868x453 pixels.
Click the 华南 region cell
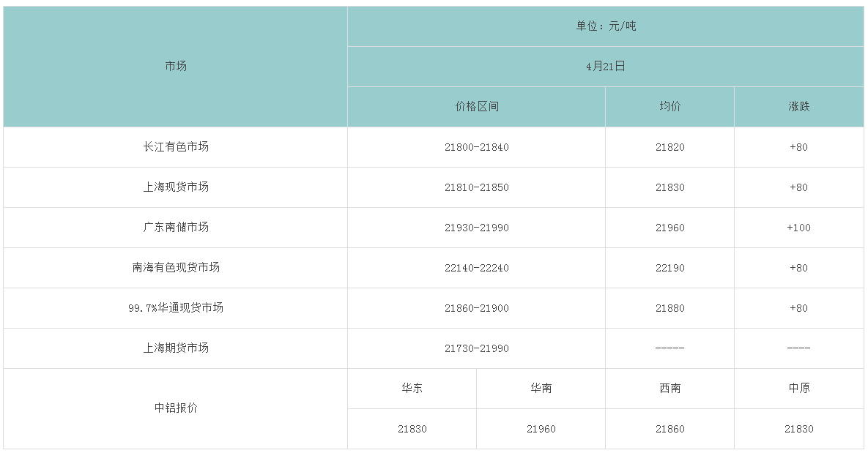[541, 389]
